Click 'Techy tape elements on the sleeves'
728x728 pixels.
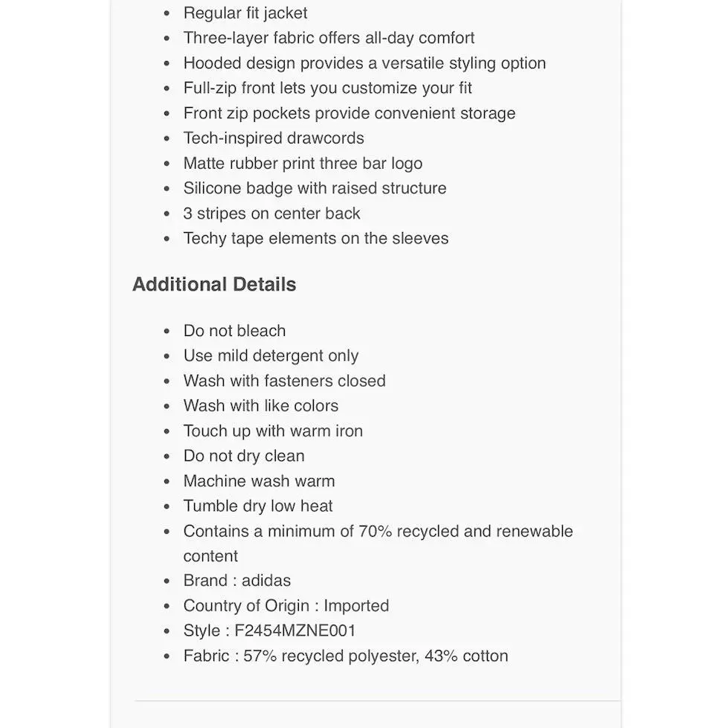pyautogui.click(x=316, y=238)
